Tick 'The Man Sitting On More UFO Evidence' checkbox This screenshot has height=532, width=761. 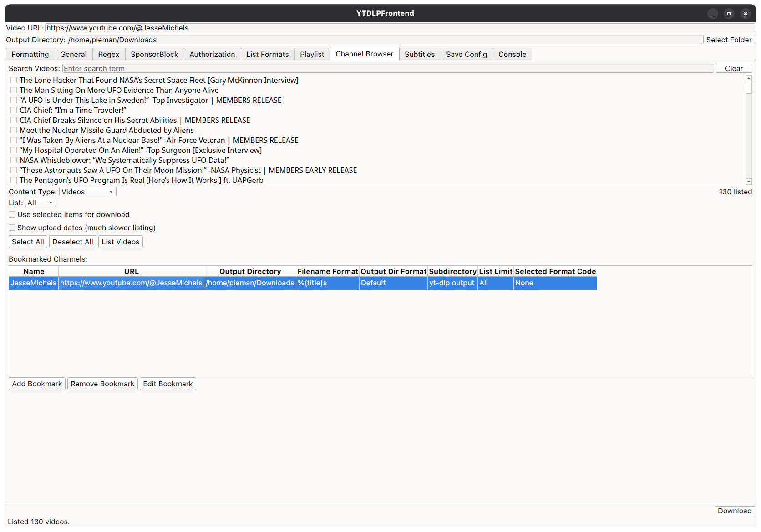(x=14, y=90)
